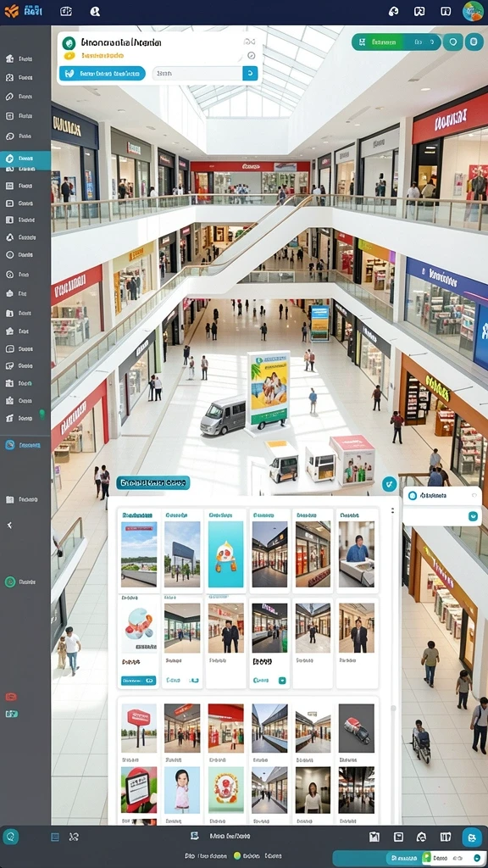Click the blue pill button in the top card
Image resolution: width=488 pixels, height=868 pixels.
click(103, 74)
